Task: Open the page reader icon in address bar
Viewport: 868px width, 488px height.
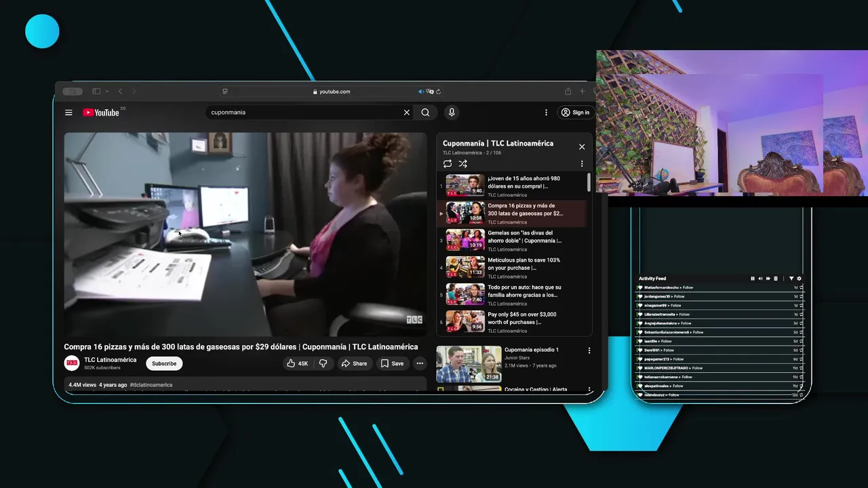Action: pyautogui.click(x=225, y=91)
